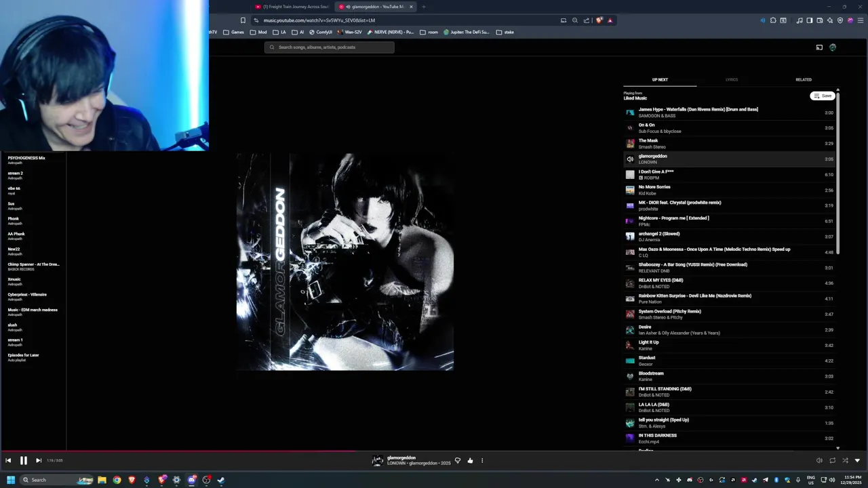The width and height of the screenshot is (868, 488).
Task: Toggle repeat mode in player bar
Action: pos(832,460)
